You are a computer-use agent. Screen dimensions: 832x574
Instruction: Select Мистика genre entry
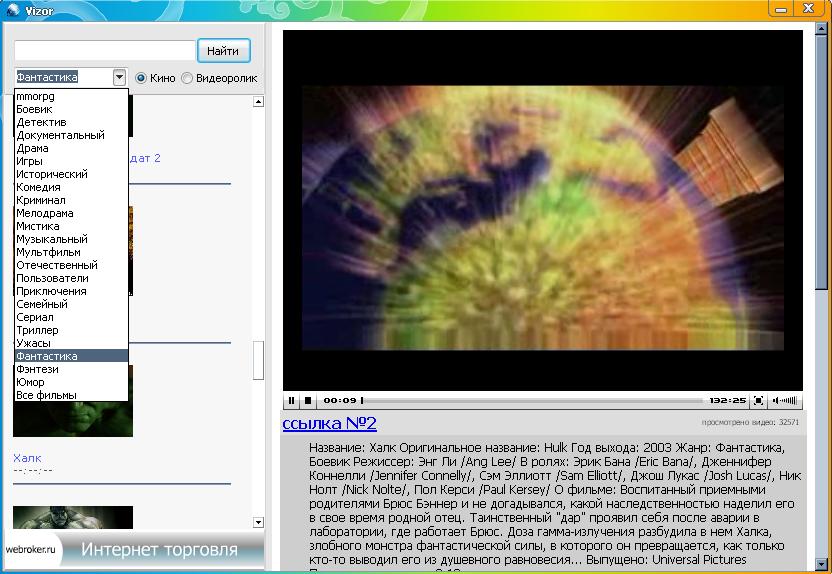point(71,226)
